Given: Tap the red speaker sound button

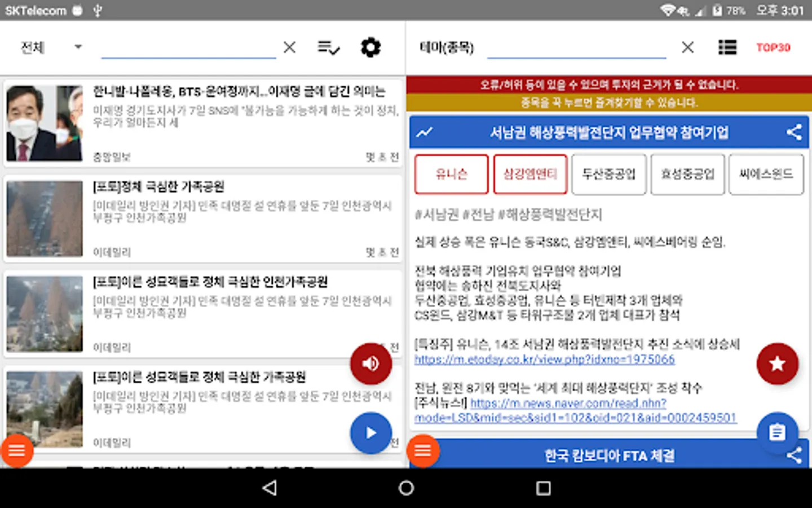Looking at the screenshot, I should coord(370,364).
